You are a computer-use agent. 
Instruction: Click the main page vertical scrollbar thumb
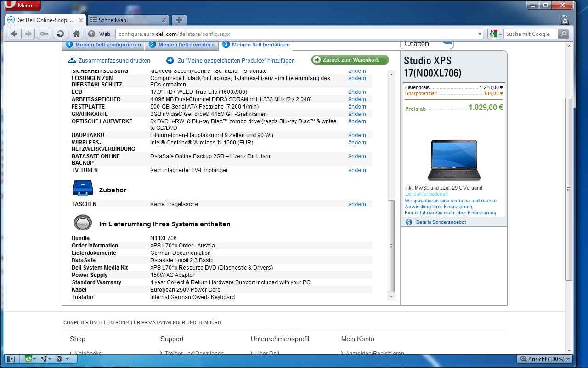point(569,189)
